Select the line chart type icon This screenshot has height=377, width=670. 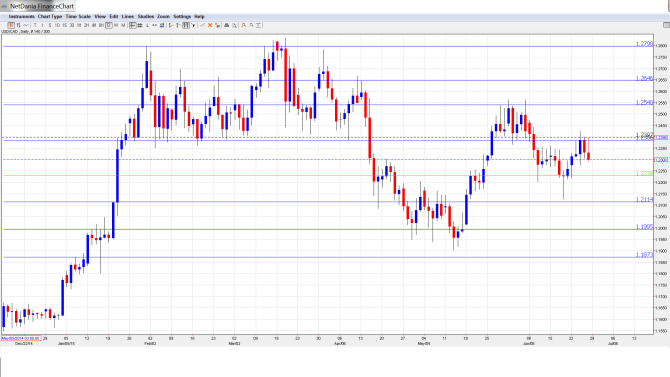(x=26, y=26)
